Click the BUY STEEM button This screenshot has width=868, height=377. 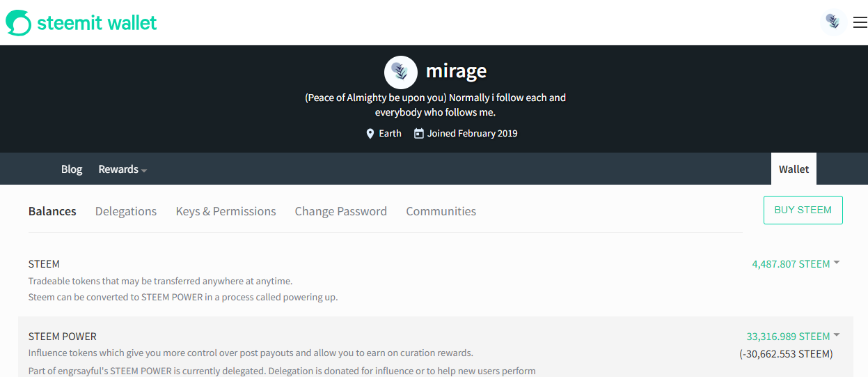803,210
